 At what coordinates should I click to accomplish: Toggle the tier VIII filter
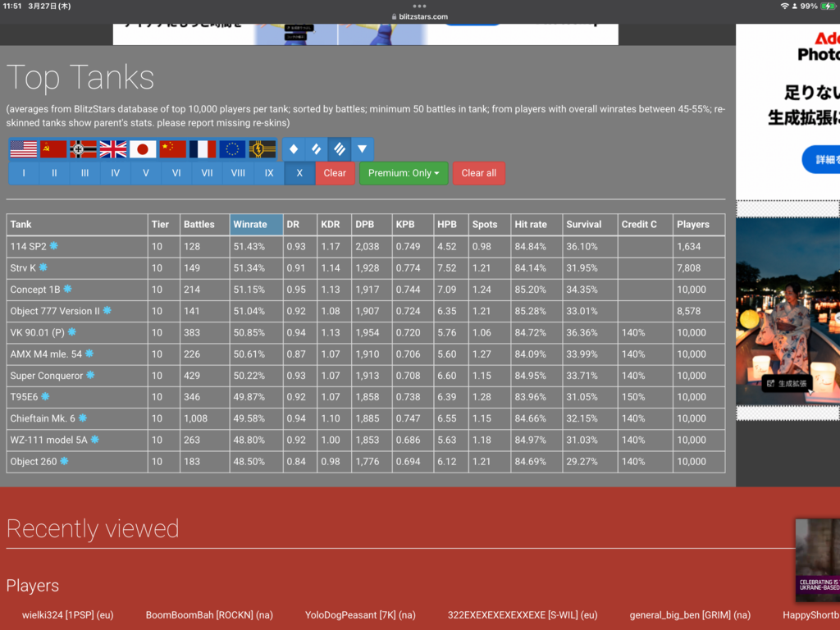238,173
